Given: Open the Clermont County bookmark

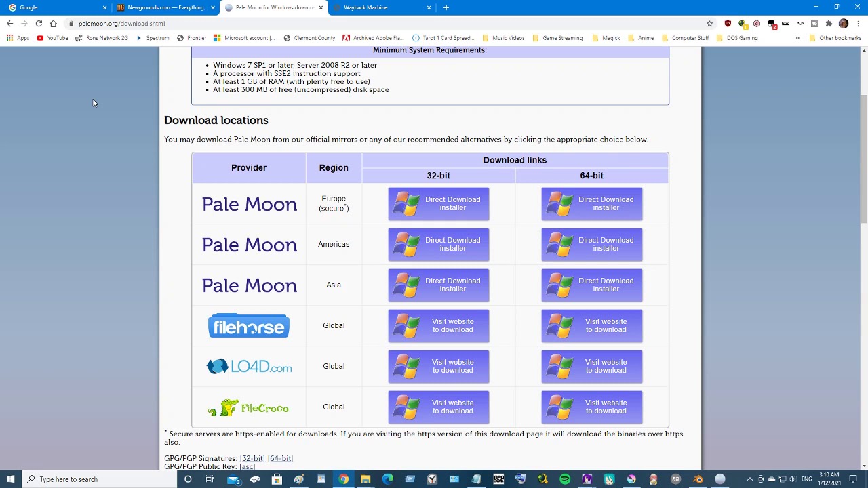Looking at the screenshot, I should (x=309, y=38).
